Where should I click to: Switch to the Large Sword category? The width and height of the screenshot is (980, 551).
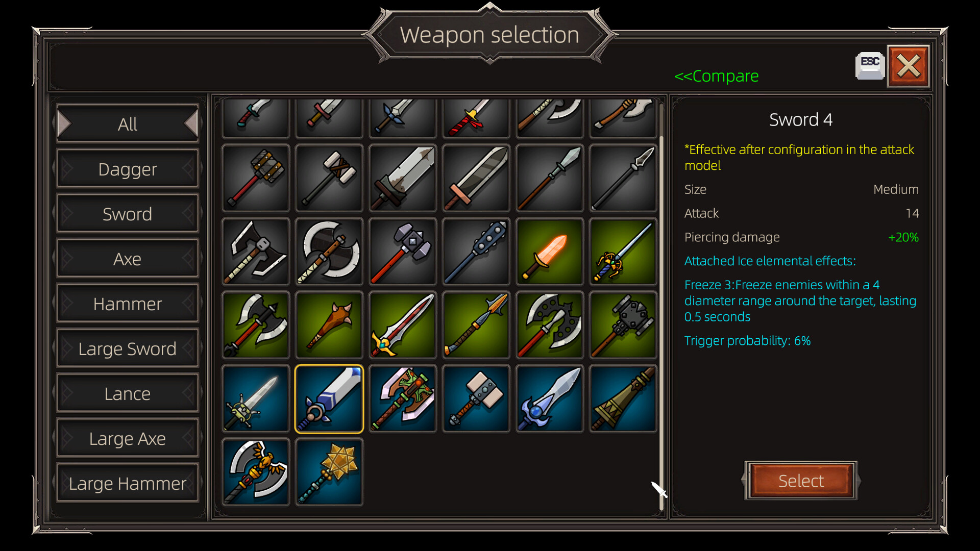(128, 348)
